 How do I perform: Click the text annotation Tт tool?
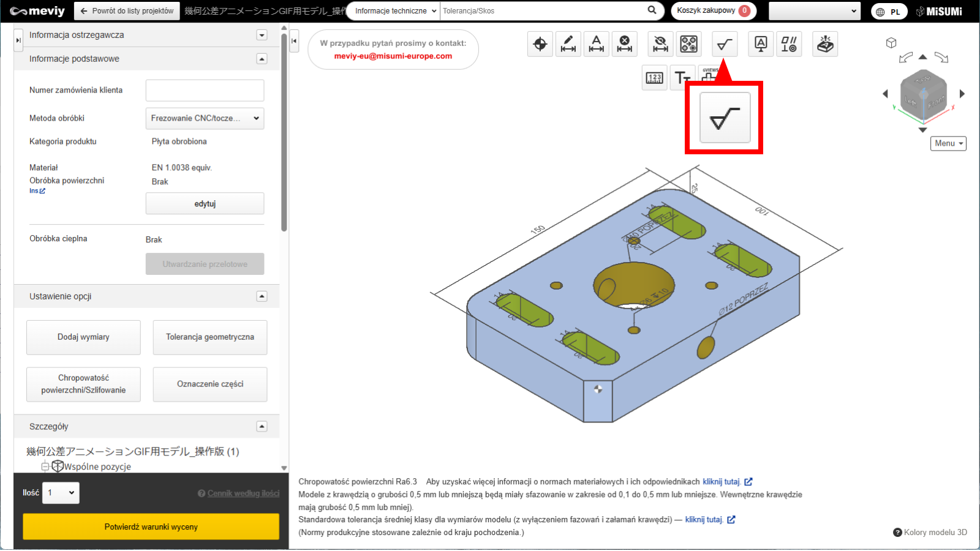pos(682,78)
